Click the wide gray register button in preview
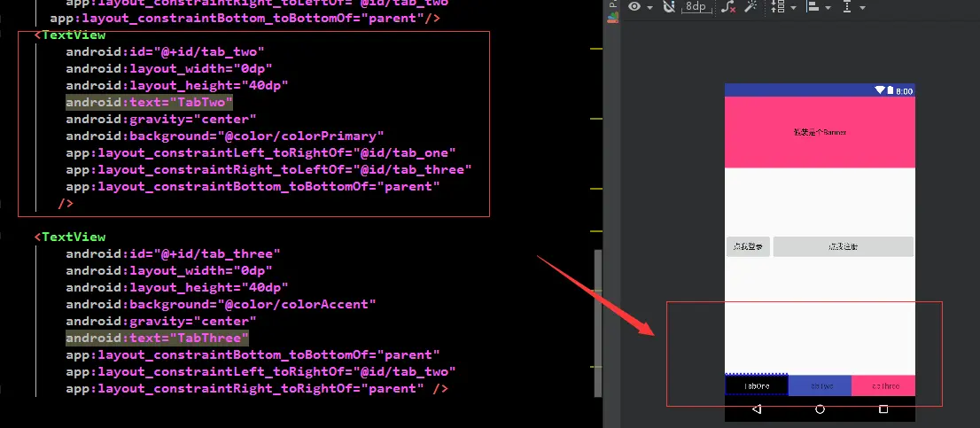The height and width of the screenshot is (428, 980). (x=844, y=247)
